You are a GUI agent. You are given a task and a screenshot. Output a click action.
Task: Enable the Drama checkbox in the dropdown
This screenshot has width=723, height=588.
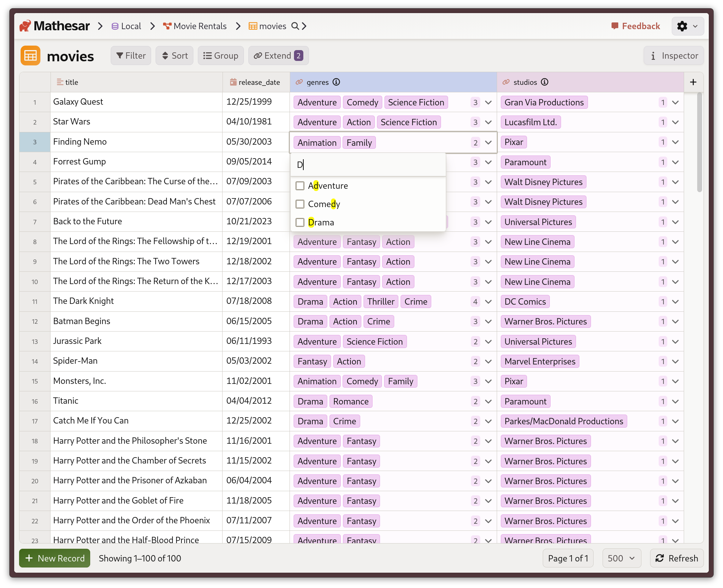[x=300, y=222]
